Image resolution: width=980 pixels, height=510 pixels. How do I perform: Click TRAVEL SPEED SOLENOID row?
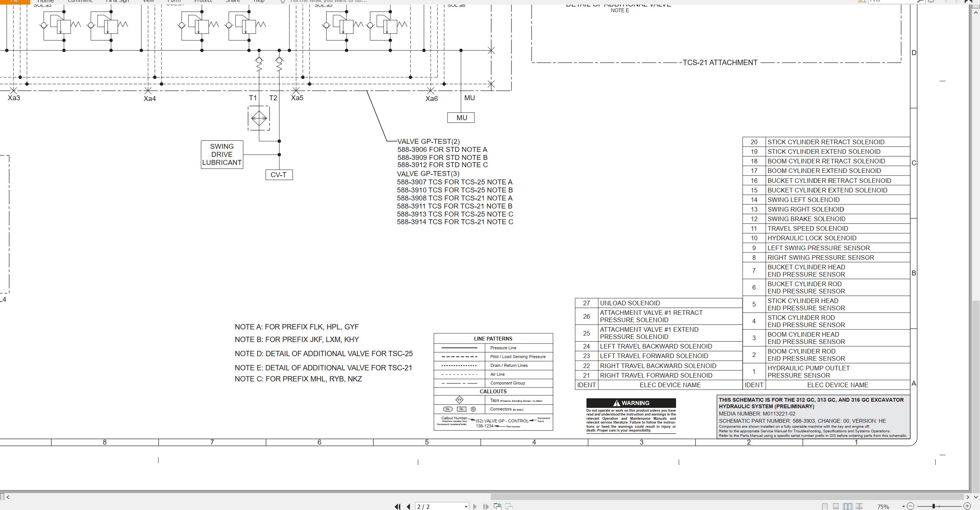tap(826, 228)
